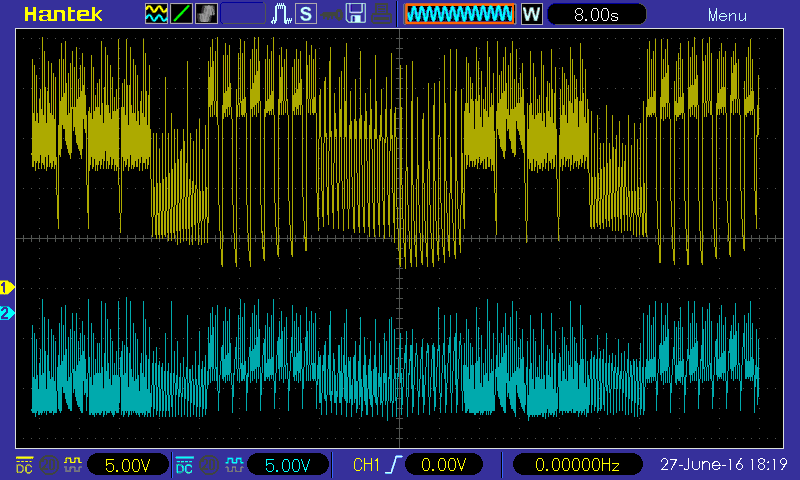Click the CH2 DC coupling icon
Viewport: 800px width, 480px height.
184,464
